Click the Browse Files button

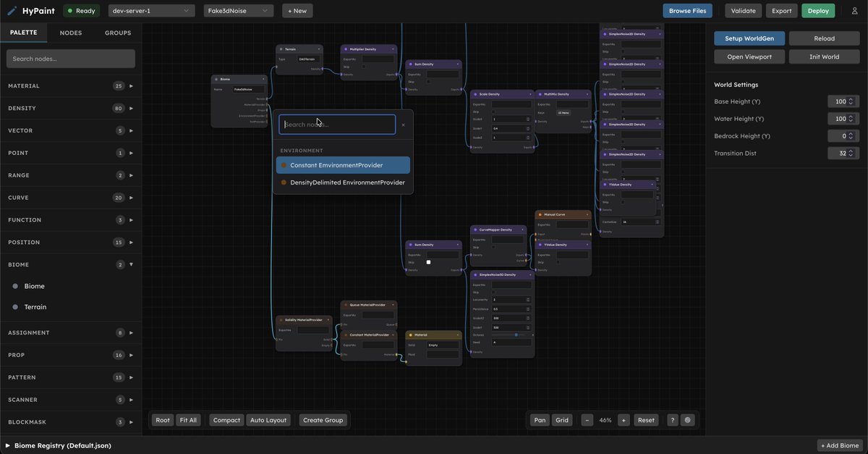(688, 11)
